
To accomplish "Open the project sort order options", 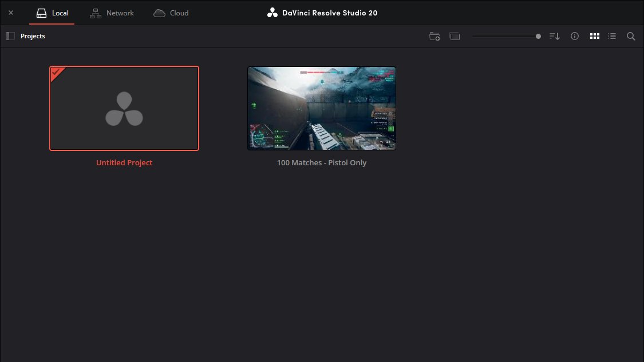I will tap(554, 35).
